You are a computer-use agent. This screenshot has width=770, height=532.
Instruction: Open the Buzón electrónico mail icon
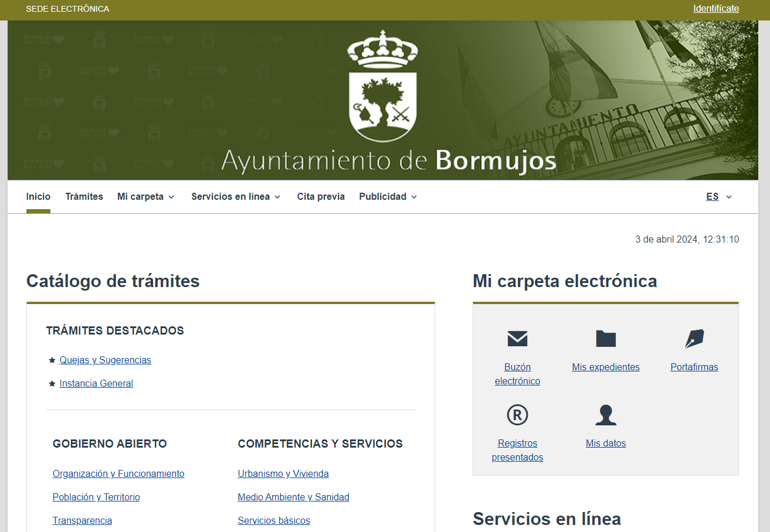(x=517, y=338)
